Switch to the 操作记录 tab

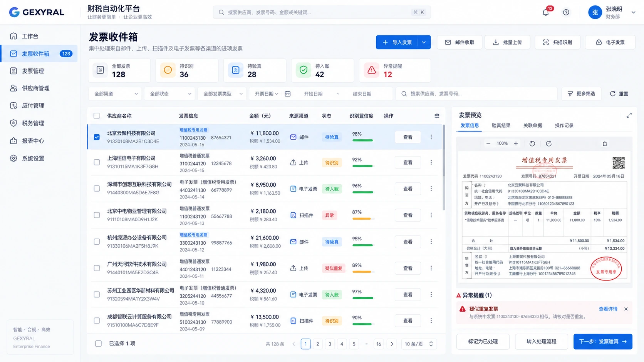pyautogui.click(x=564, y=125)
